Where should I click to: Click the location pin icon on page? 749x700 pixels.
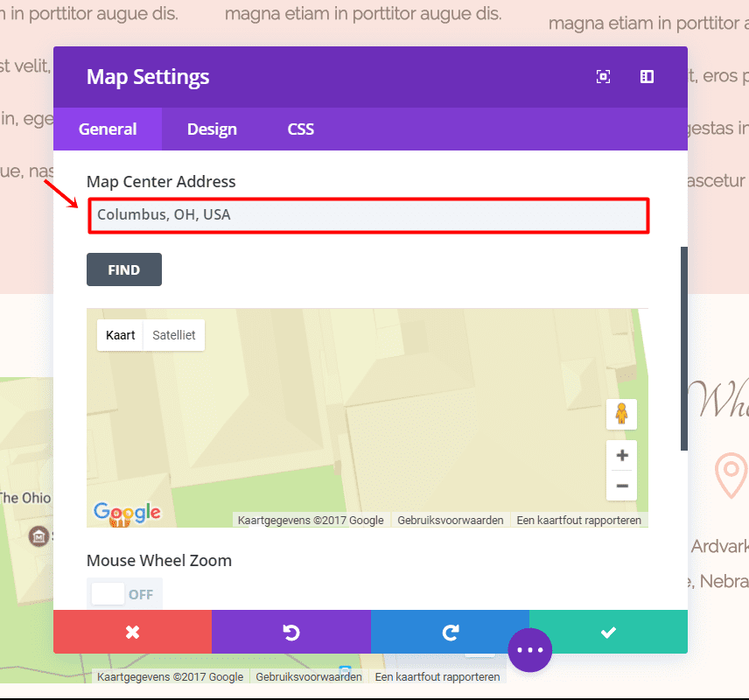coord(731,475)
